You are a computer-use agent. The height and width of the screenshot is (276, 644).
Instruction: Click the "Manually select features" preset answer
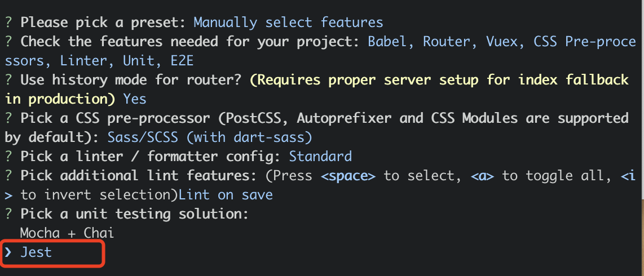[x=288, y=23]
